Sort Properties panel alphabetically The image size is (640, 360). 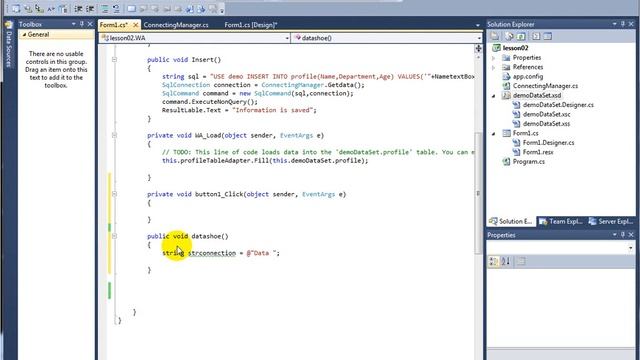[x=505, y=261]
